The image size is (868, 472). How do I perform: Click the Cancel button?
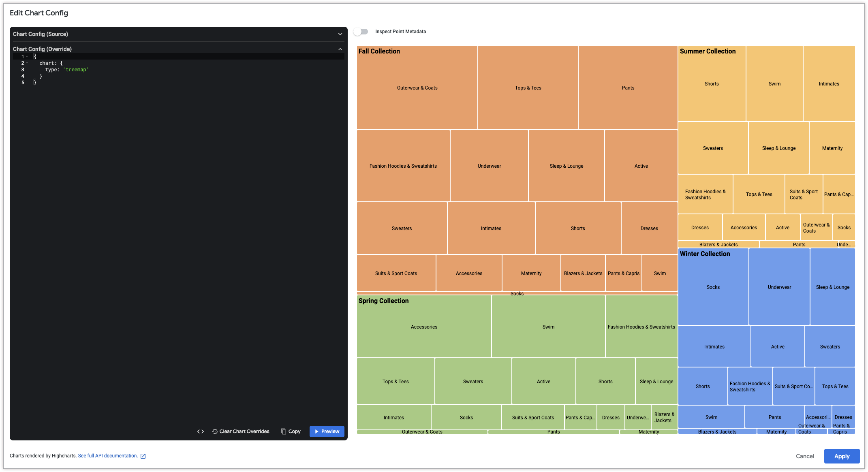point(804,456)
